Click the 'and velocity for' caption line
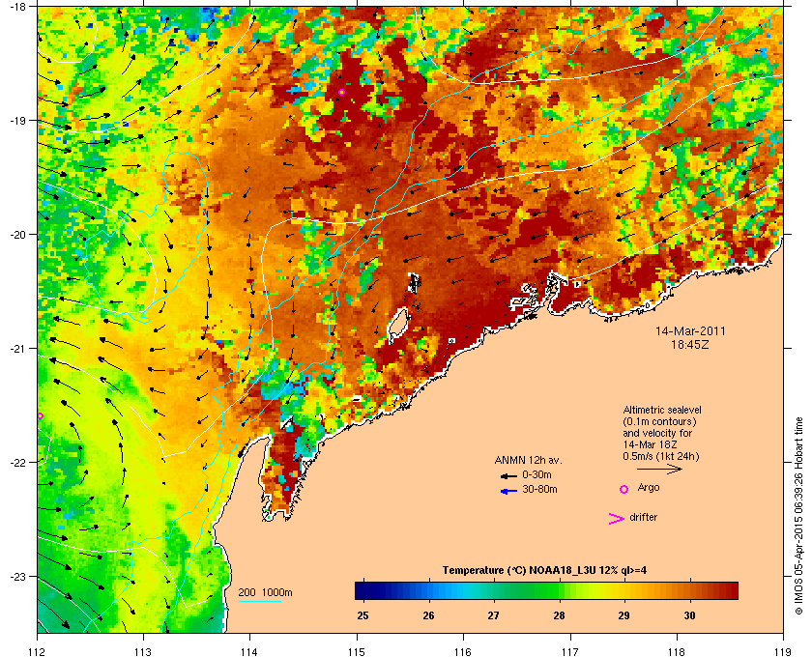This screenshot has width=812, height=657. pos(657,433)
